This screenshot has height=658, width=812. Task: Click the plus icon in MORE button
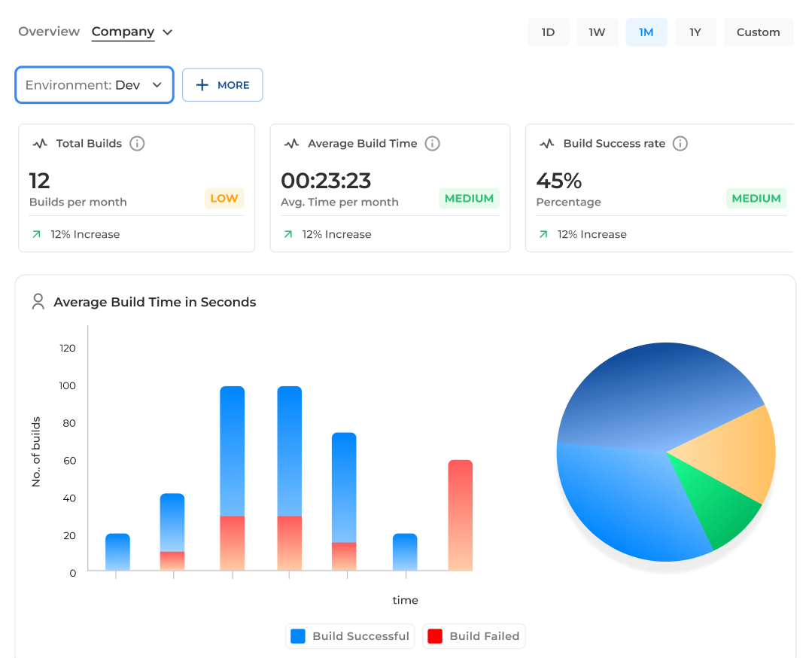202,85
